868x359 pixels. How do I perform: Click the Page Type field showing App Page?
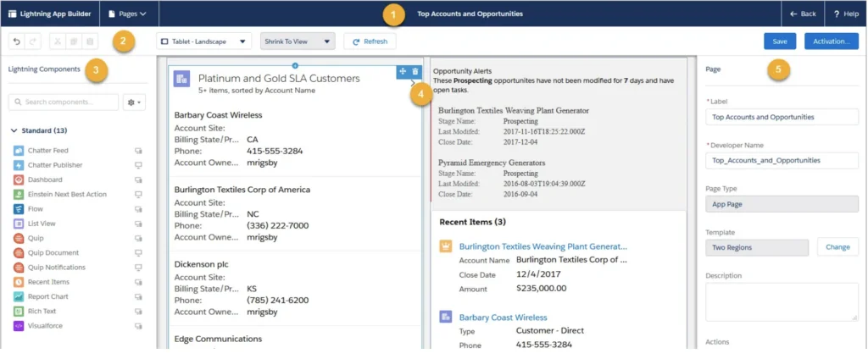(782, 204)
